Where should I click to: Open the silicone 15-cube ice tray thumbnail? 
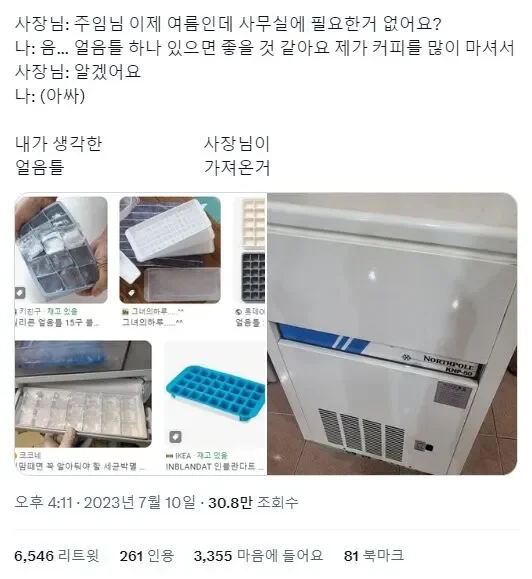click(61, 250)
